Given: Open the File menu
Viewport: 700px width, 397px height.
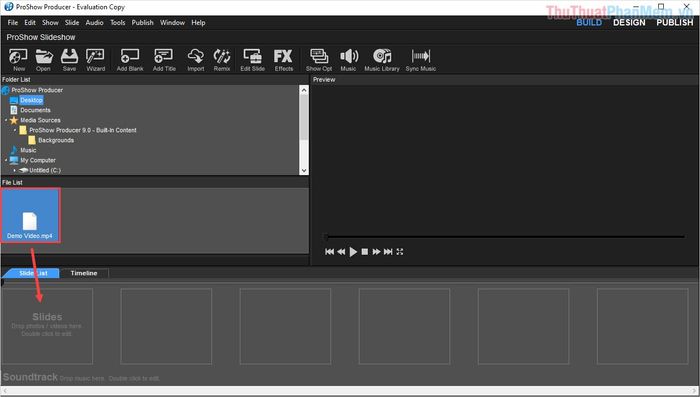Looking at the screenshot, I should pyautogui.click(x=13, y=22).
